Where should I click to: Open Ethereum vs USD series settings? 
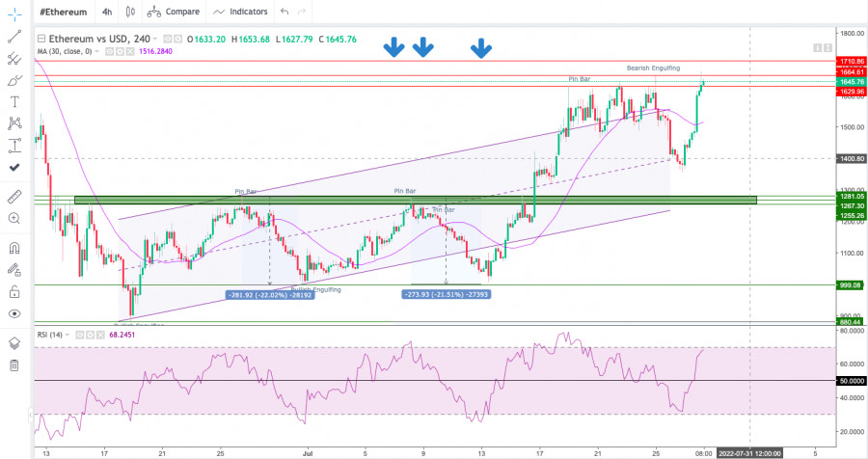[x=177, y=40]
